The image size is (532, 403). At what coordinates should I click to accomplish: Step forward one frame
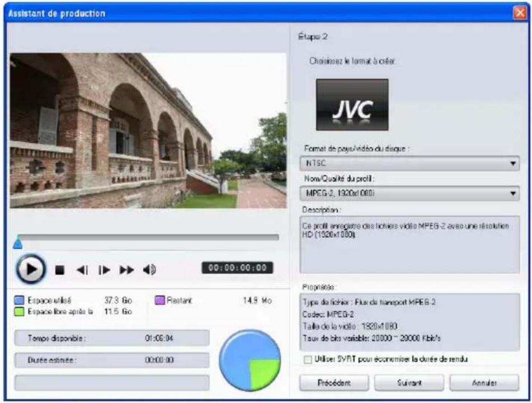pyautogui.click(x=104, y=270)
